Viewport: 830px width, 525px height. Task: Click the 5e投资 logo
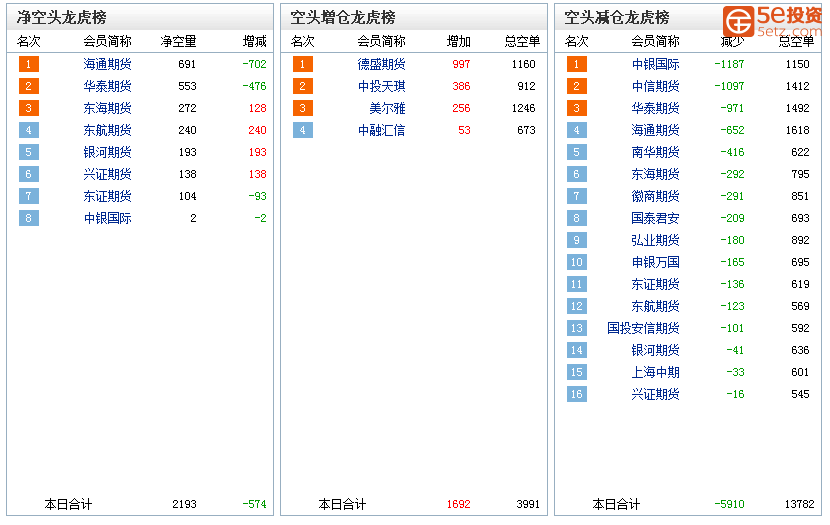point(772,21)
